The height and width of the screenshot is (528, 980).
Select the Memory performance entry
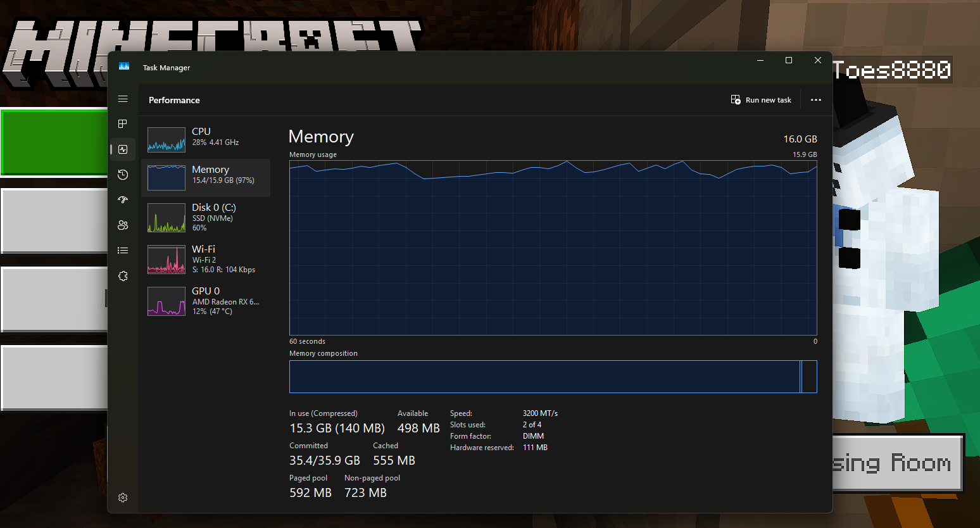tap(206, 177)
